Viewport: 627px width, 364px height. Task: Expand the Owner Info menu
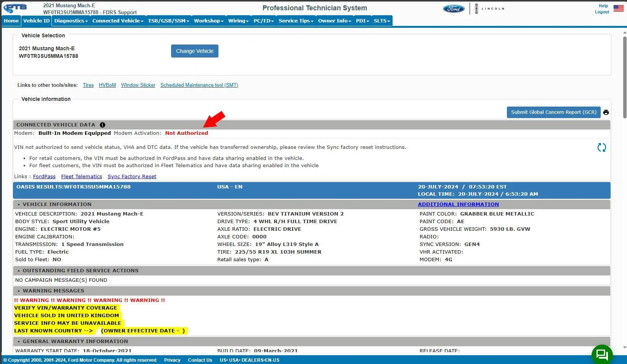(x=335, y=21)
